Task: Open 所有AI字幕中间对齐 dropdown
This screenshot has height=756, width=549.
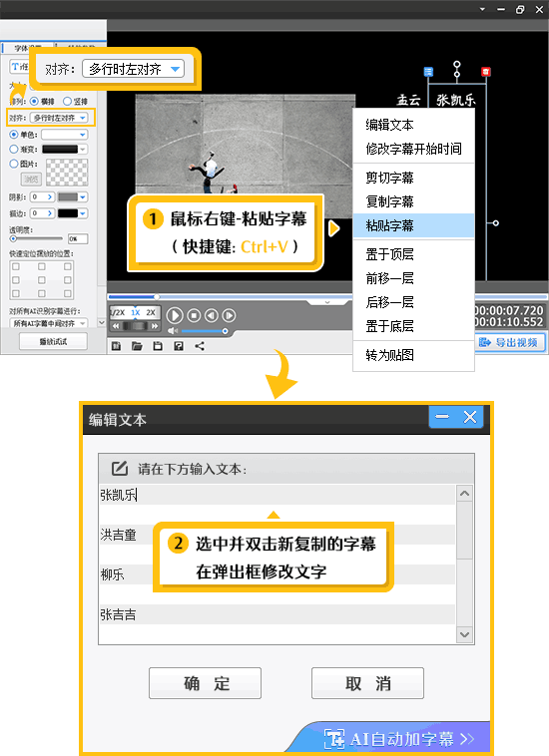Action: tap(49, 323)
